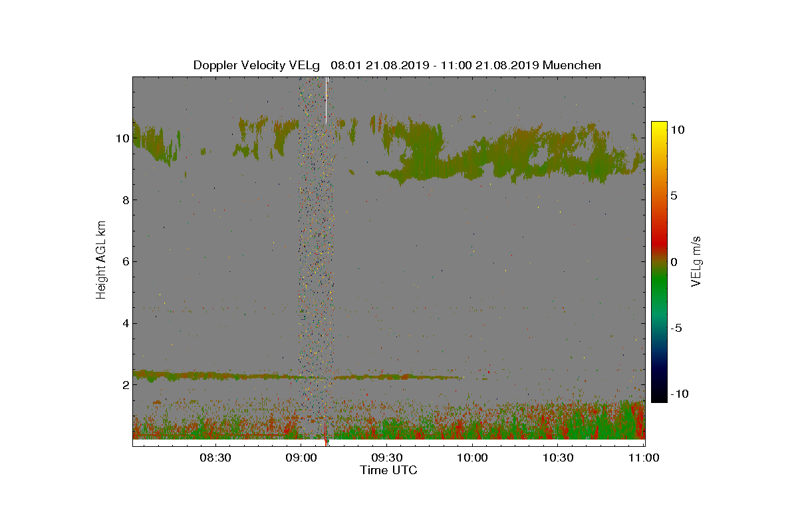Click the '09:00' time axis label
The width and height of the screenshot is (798, 532).
(x=301, y=458)
